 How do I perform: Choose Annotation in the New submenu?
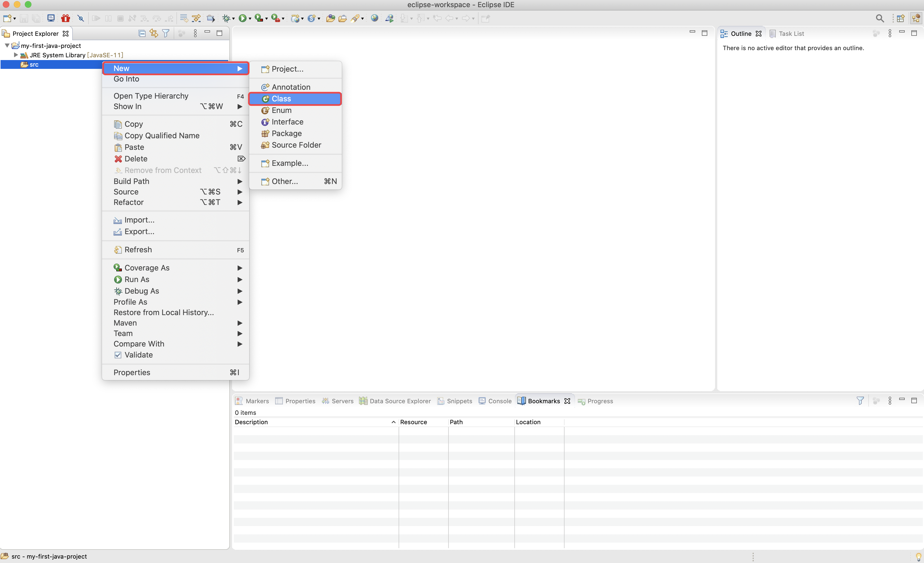click(295, 87)
